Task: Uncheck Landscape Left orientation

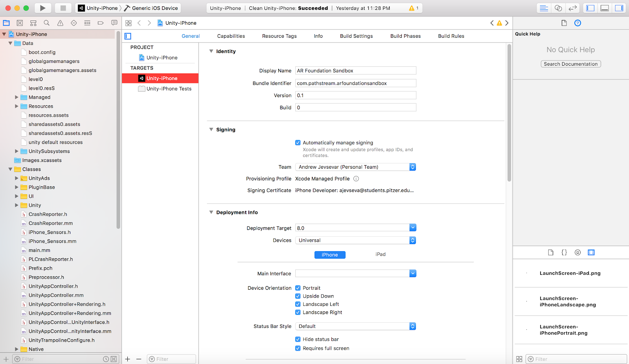Action: (298, 304)
